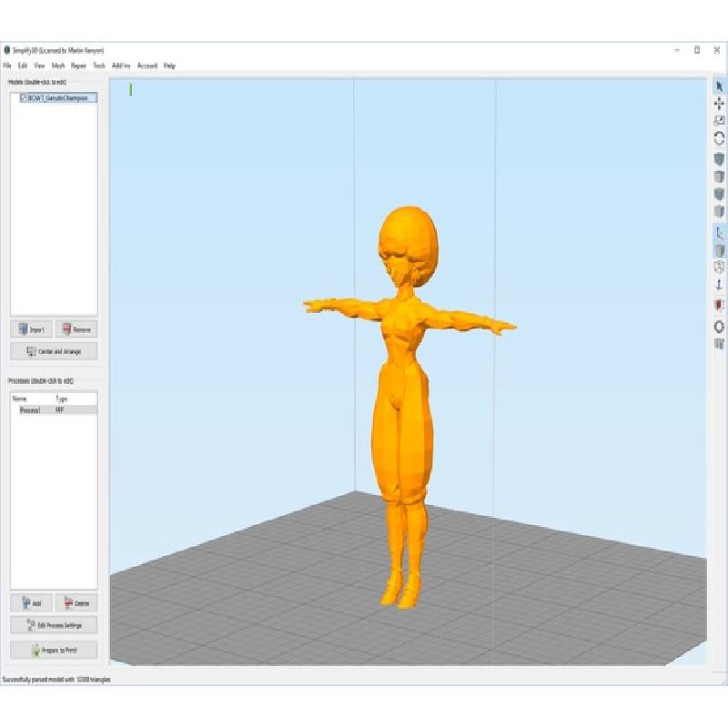Image resolution: width=728 pixels, height=728 pixels.
Task: Click the Delete process button
Action: click(x=76, y=603)
